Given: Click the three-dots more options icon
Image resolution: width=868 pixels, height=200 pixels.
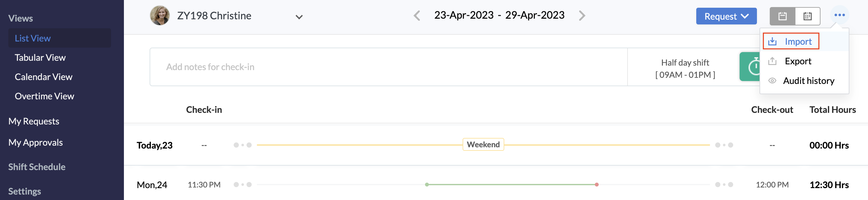Looking at the screenshot, I should [839, 15].
